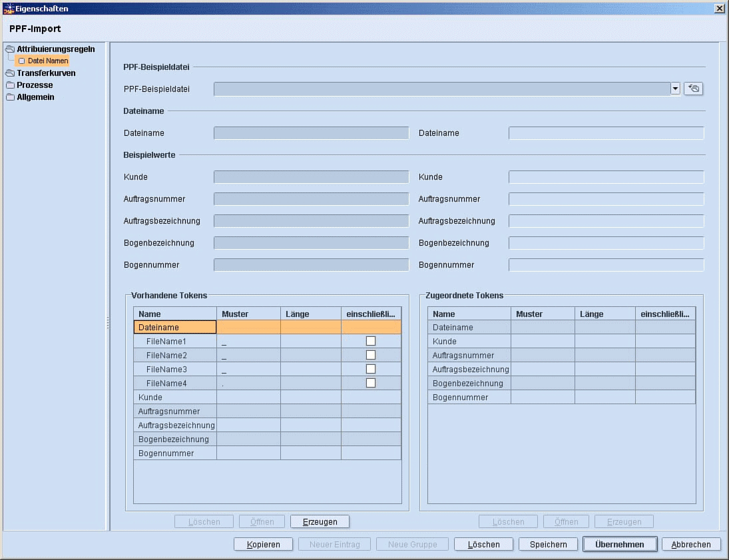Image resolution: width=729 pixels, height=560 pixels.
Task: Select Bogennummer row in Vorhandene Tokens
Action: tap(268, 453)
